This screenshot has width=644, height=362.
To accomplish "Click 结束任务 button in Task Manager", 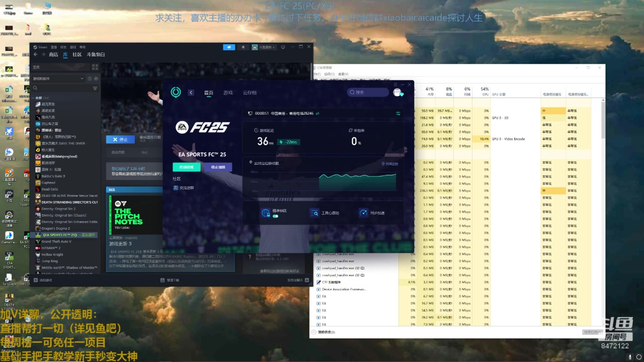I will click(593, 332).
